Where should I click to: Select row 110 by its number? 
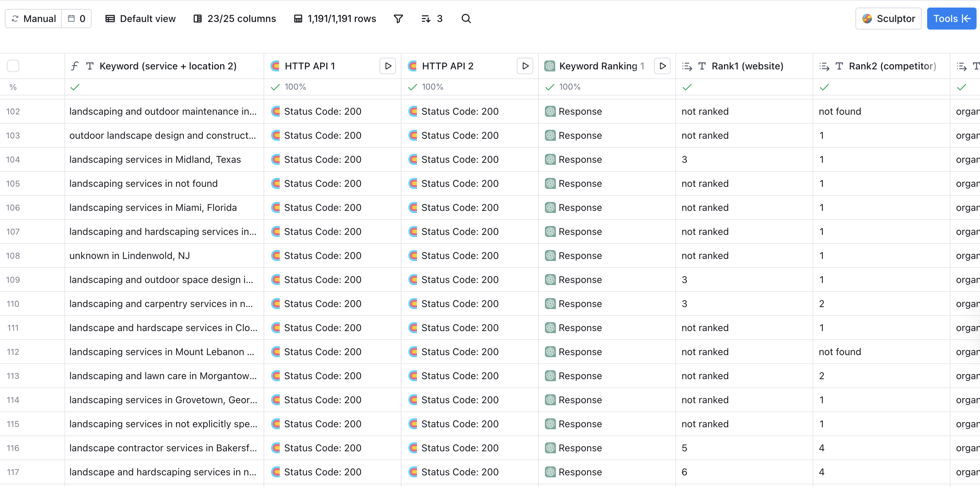coord(13,304)
